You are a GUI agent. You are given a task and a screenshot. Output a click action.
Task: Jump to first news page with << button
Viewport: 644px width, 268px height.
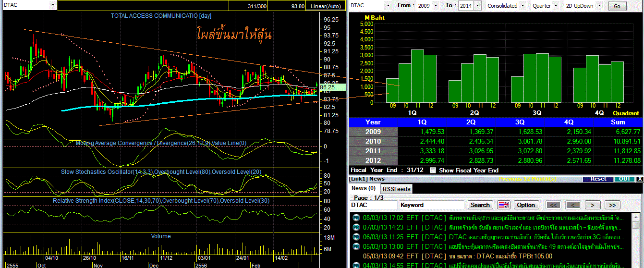(x=554, y=205)
